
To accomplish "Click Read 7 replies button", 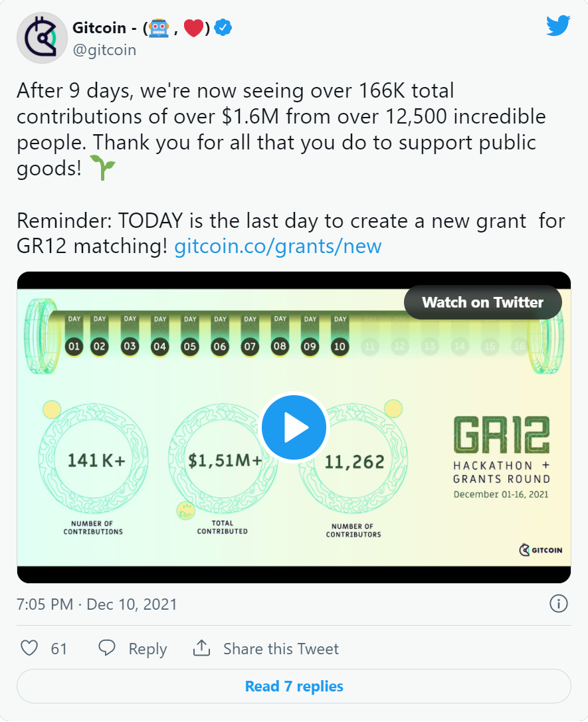I will [294, 686].
